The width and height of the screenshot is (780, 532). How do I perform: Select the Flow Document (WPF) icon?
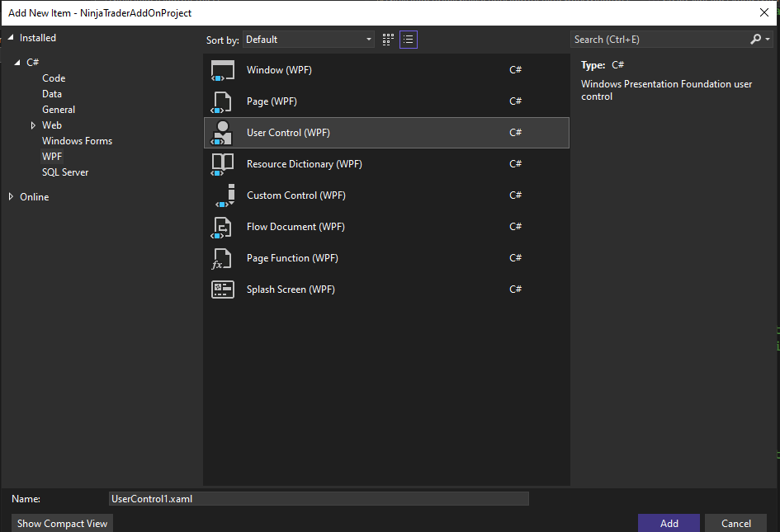pyautogui.click(x=223, y=227)
